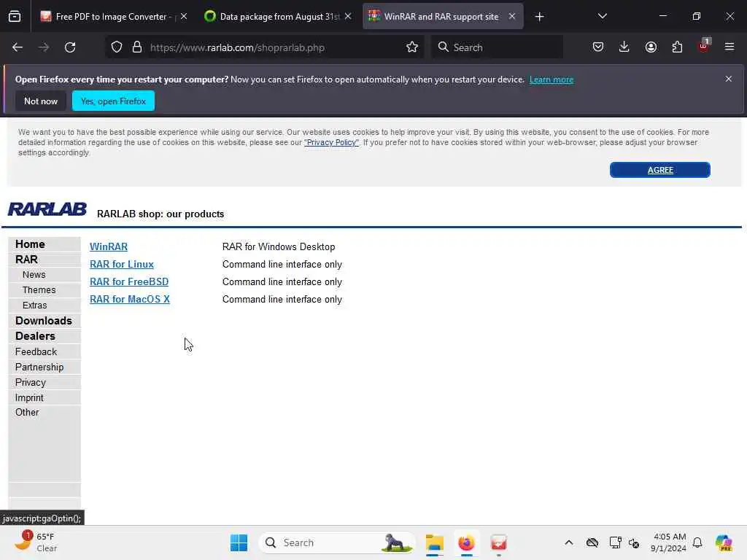The width and height of the screenshot is (747, 560).
Task: Open File Explorer from the taskbar
Action: tap(435, 542)
